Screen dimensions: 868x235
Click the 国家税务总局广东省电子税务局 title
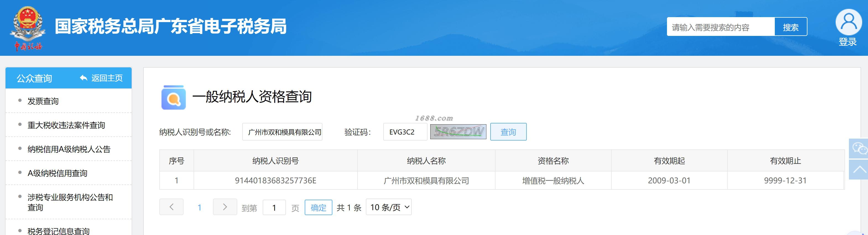pyautogui.click(x=171, y=26)
